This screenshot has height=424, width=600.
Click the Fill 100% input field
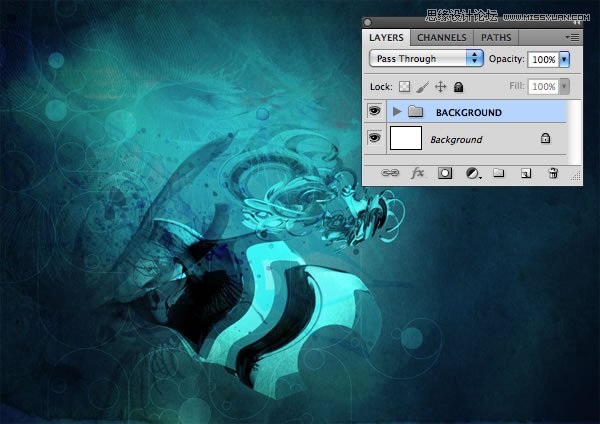click(x=543, y=86)
